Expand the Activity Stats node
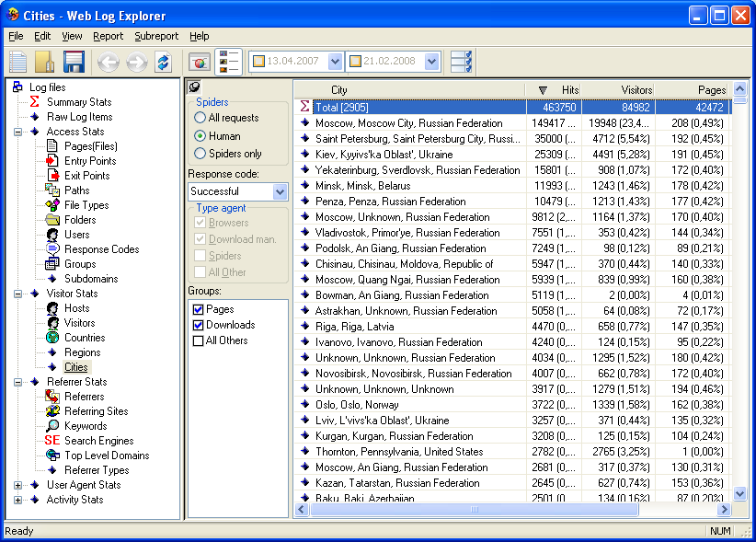Screen dimensions: 756x542 (x=17, y=500)
